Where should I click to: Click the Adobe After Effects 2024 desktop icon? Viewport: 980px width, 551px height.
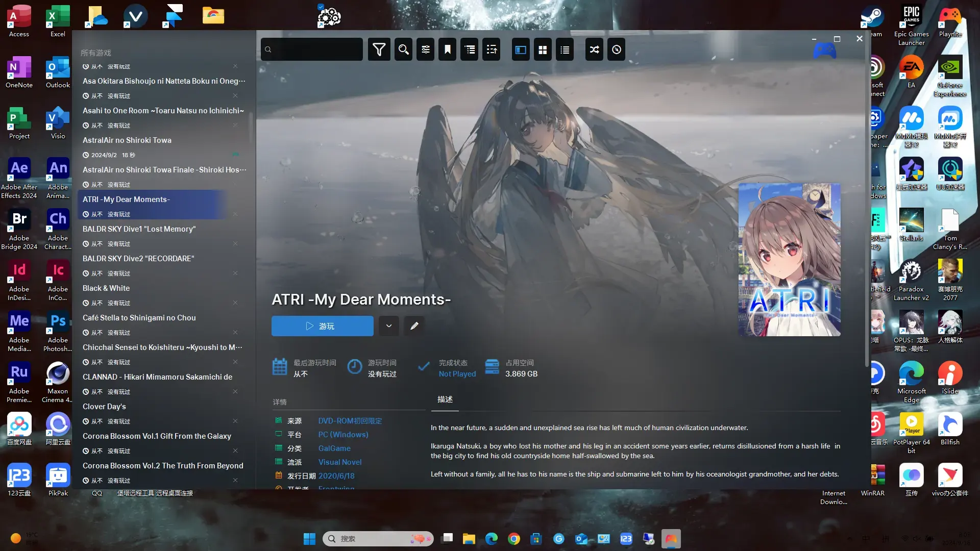pos(19,178)
